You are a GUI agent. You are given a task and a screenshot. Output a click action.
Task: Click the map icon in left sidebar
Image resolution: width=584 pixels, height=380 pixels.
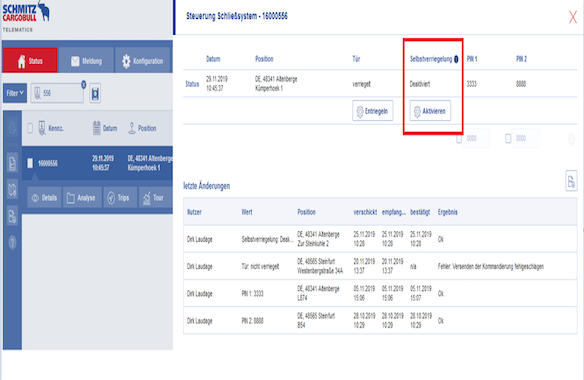(x=12, y=190)
